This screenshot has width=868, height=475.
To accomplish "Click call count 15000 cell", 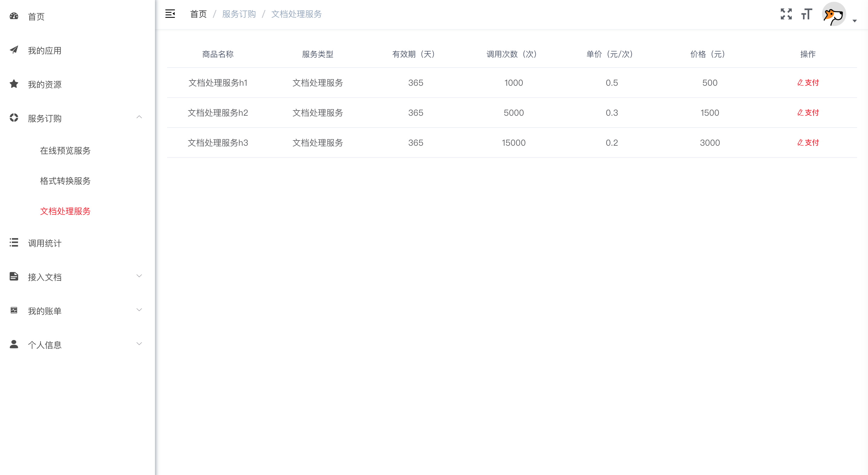I will point(514,143).
